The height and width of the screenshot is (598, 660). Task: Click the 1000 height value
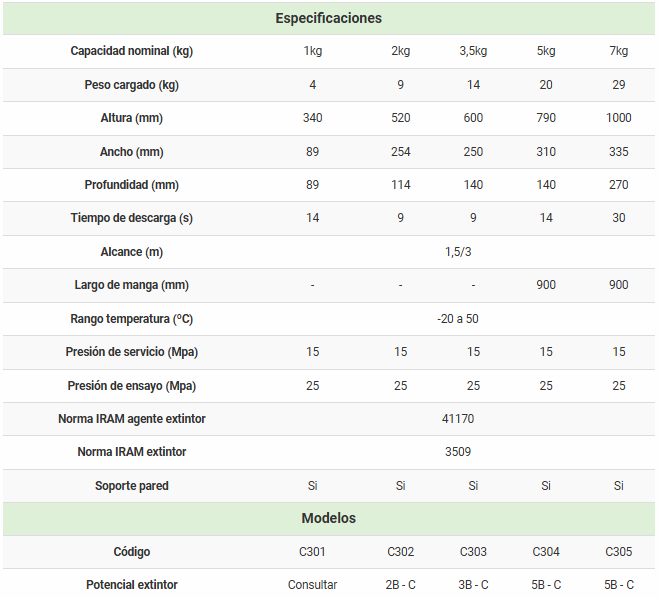pyautogui.click(x=619, y=118)
